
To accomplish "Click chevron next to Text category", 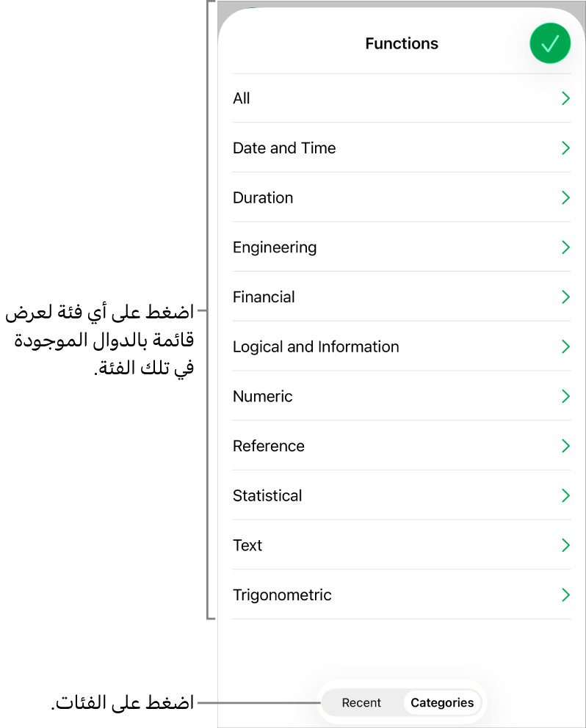I will click(565, 545).
